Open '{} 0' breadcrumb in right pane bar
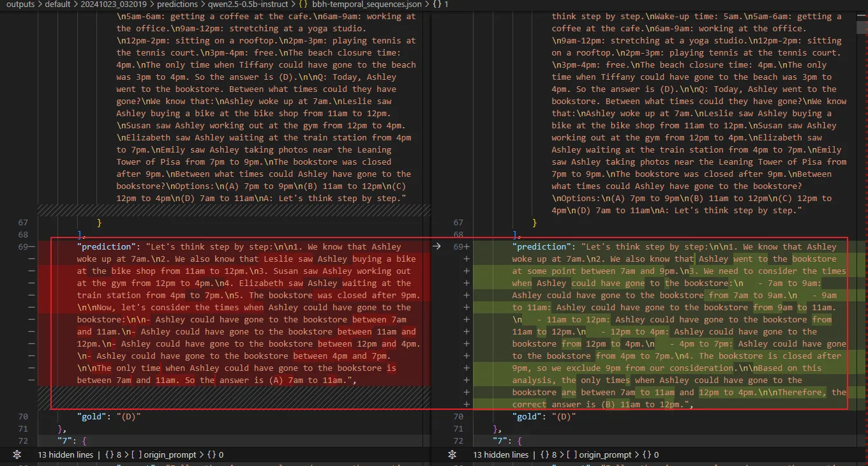The height and width of the screenshot is (466, 868). click(x=651, y=455)
